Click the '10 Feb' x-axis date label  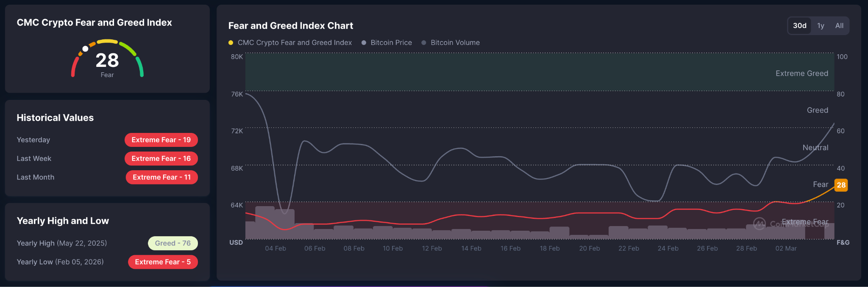[x=393, y=248]
